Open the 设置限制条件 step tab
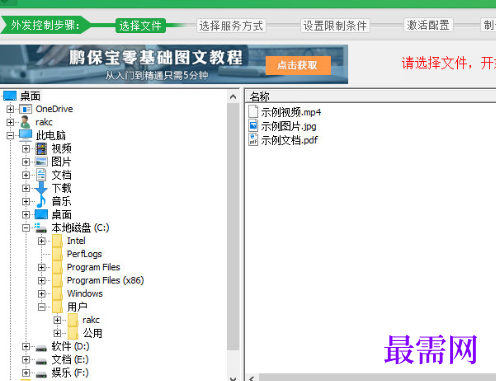This screenshot has width=496, height=381. click(335, 26)
